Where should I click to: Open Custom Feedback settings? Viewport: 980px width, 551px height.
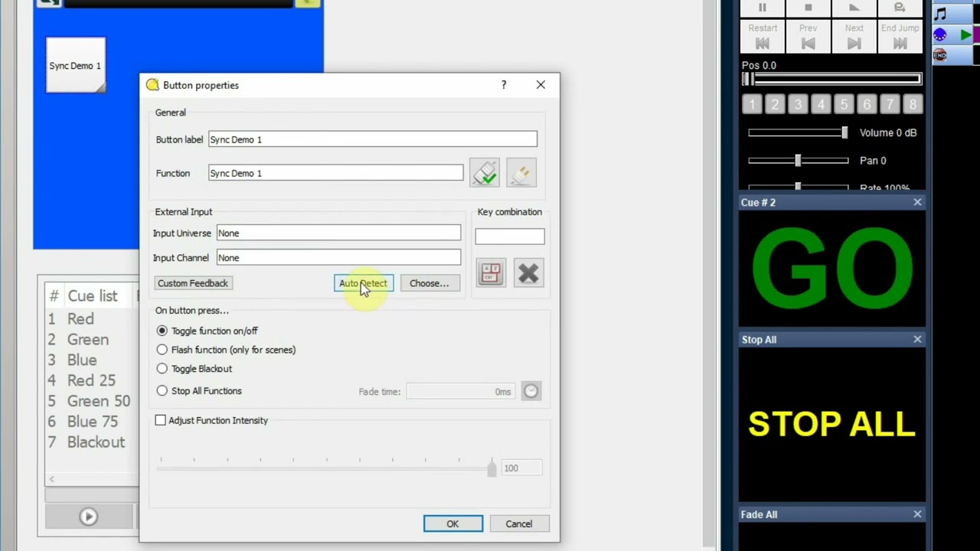tap(193, 283)
